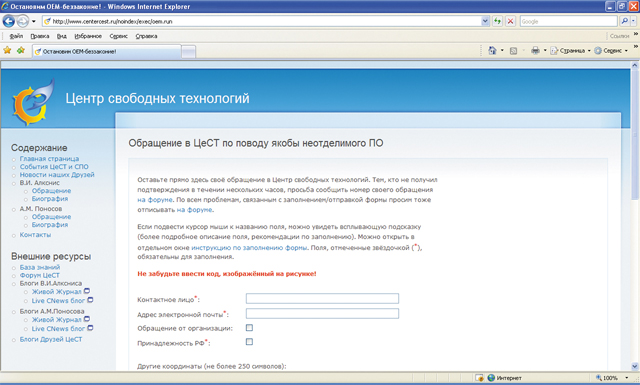Open the recent pages dropdown next to Forward
The image size is (640, 385).
(33, 21)
